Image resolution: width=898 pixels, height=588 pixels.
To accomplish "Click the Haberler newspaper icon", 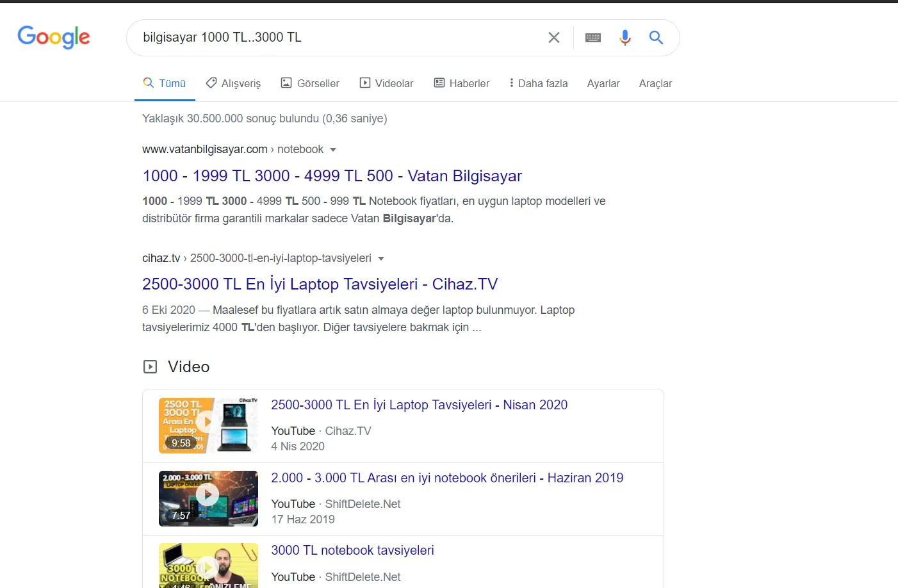I will (x=439, y=83).
